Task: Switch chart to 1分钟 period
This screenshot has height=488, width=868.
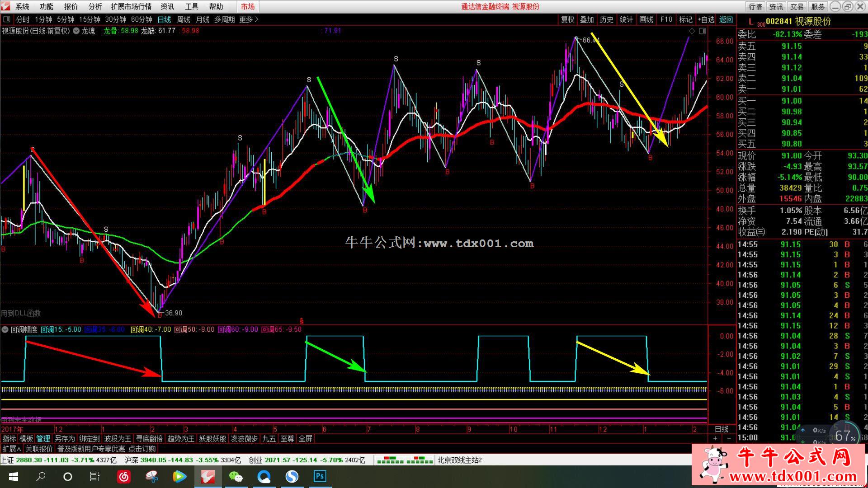Action: [43, 19]
